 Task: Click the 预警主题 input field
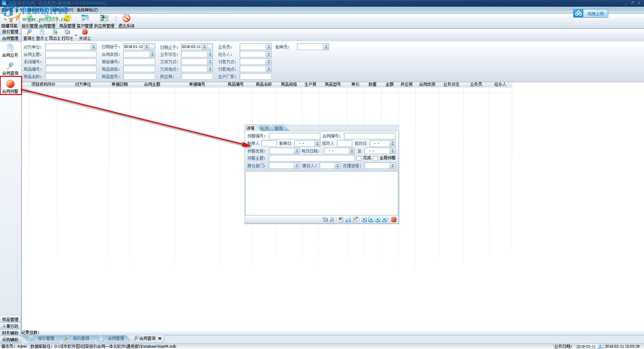click(x=312, y=158)
